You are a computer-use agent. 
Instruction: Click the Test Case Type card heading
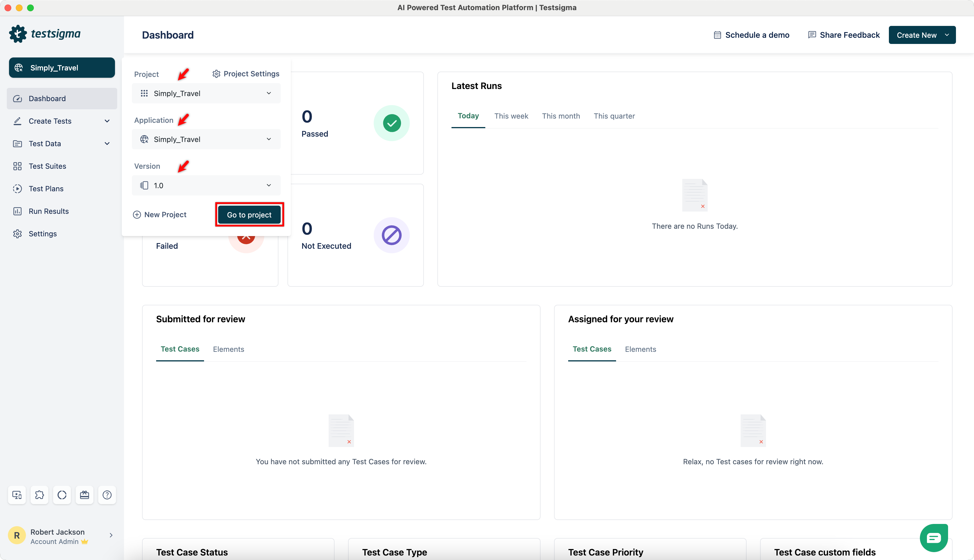pyautogui.click(x=394, y=552)
